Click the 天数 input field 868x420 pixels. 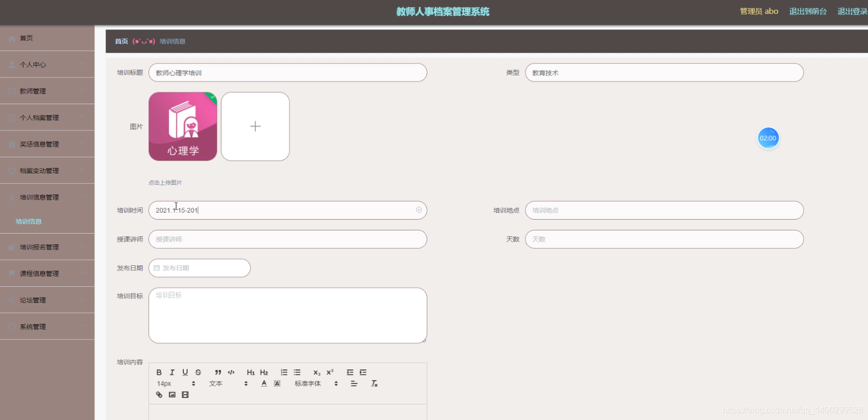664,239
